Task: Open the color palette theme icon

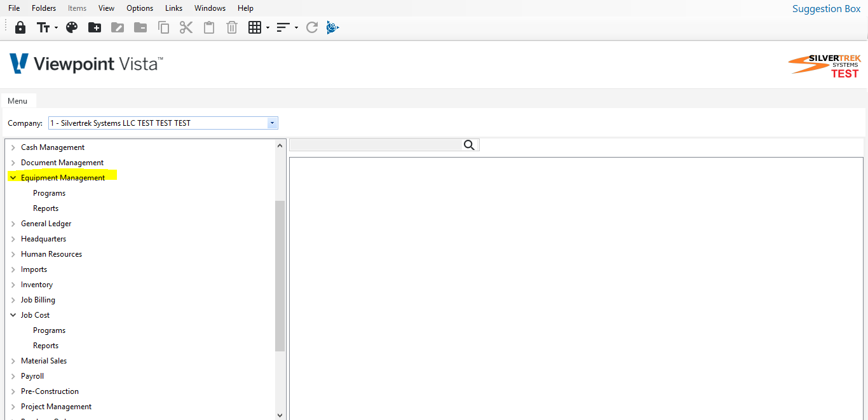Action: pos(72,27)
